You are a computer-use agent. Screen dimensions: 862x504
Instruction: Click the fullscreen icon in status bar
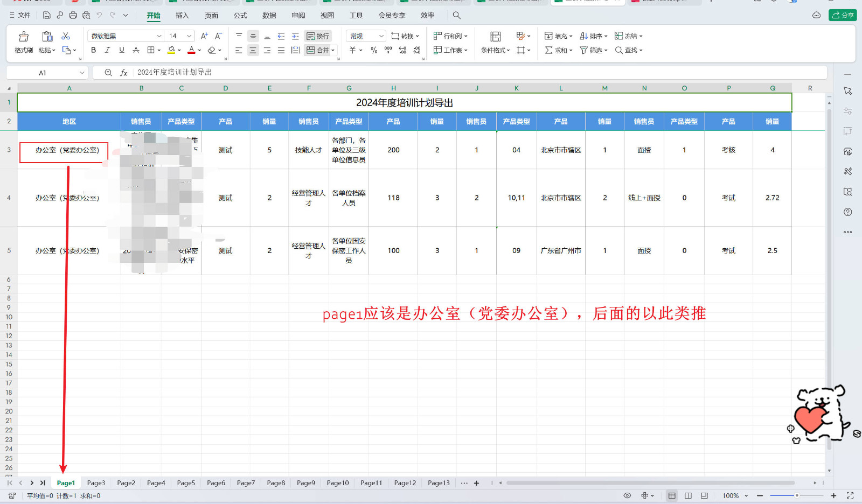[x=850, y=495]
